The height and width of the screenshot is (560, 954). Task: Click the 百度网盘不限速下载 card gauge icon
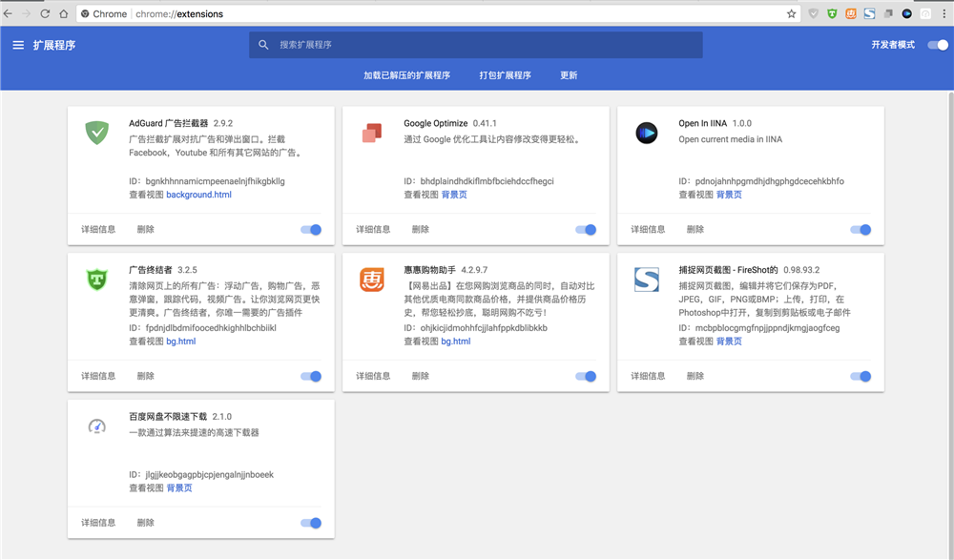pos(96,426)
